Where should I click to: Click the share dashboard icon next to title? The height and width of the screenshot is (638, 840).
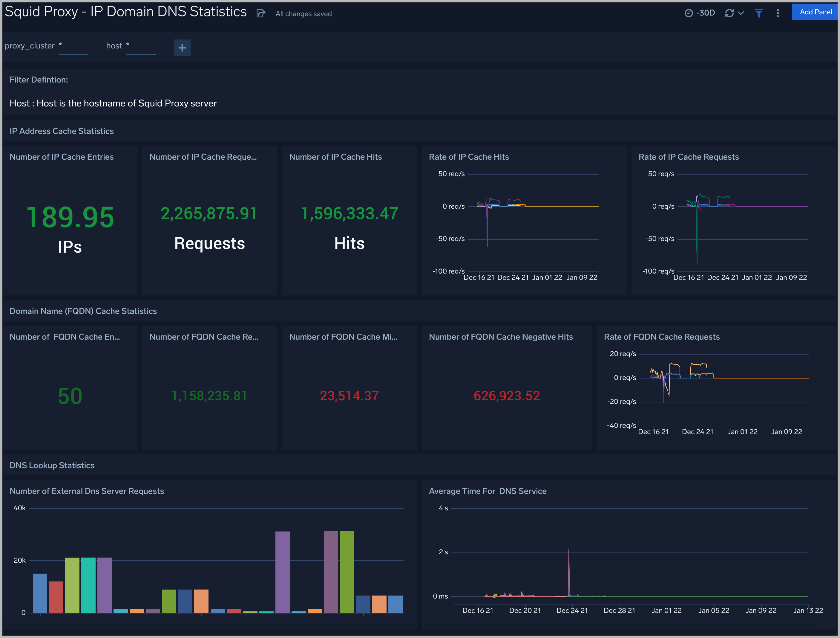click(261, 14)
